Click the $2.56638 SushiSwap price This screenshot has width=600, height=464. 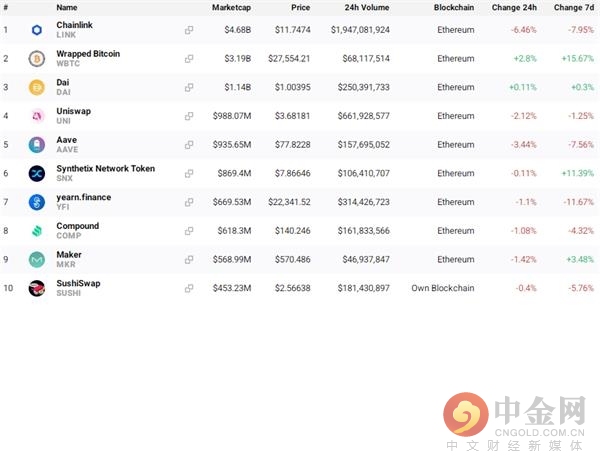point(292,288)
